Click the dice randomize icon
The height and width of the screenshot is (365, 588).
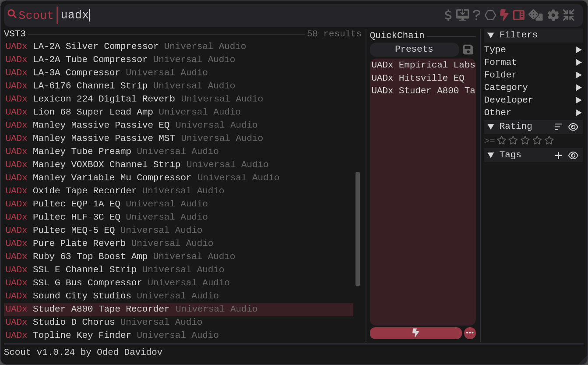point(535,15)
